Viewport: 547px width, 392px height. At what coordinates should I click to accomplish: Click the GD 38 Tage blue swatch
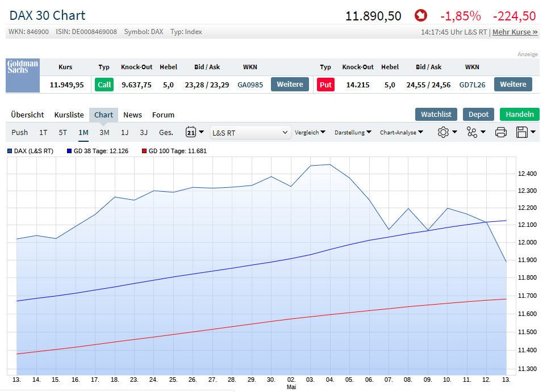[69, 151]
